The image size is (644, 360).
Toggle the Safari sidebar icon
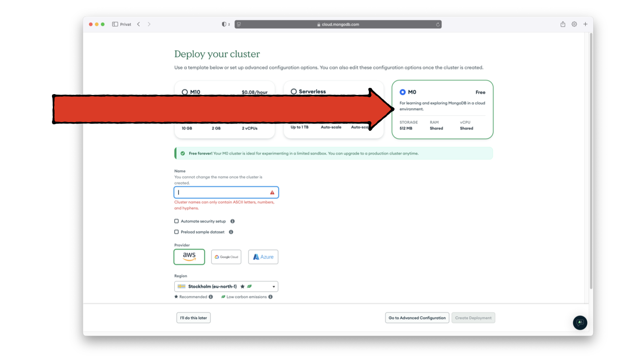pos(115,24)
